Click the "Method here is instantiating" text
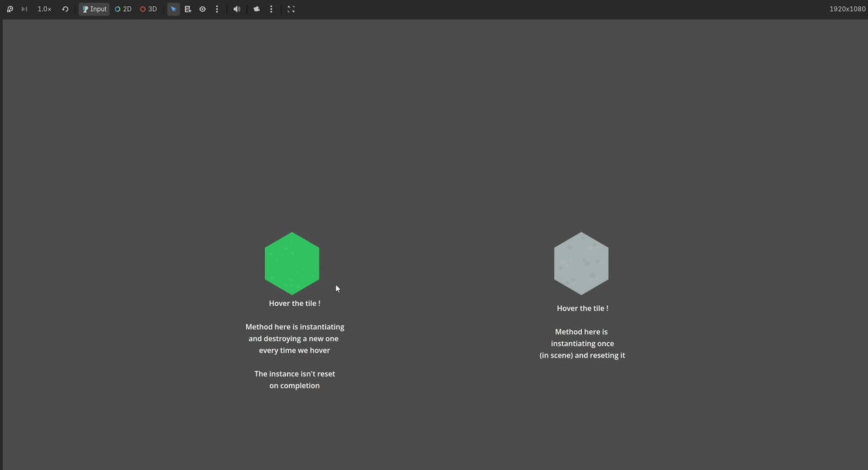 (x=295, y=327)
